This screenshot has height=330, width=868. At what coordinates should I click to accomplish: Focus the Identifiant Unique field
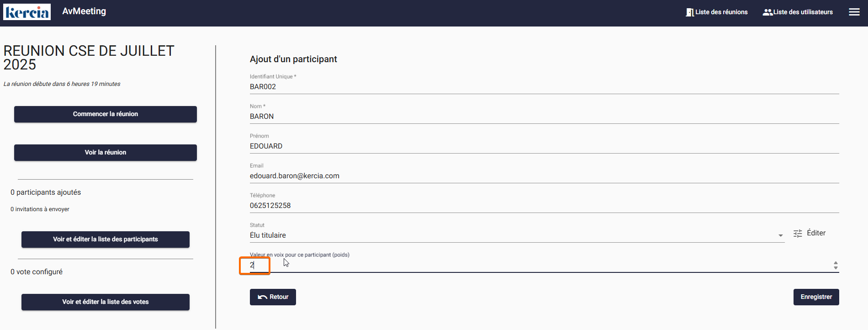tap(544, 87)
